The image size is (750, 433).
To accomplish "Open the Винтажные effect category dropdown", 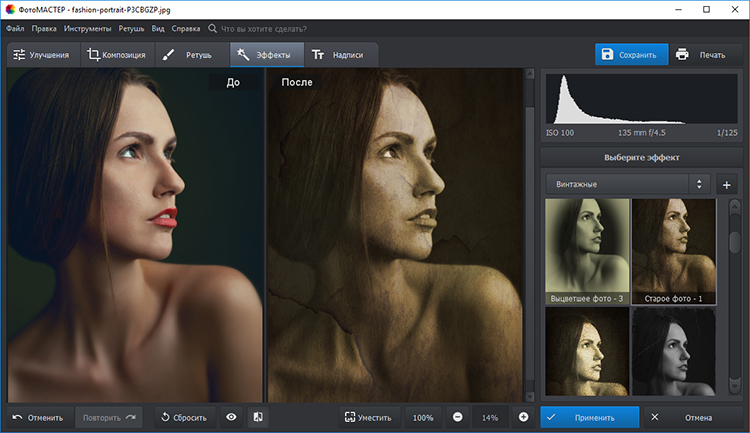I will click(x=627, y=184).
